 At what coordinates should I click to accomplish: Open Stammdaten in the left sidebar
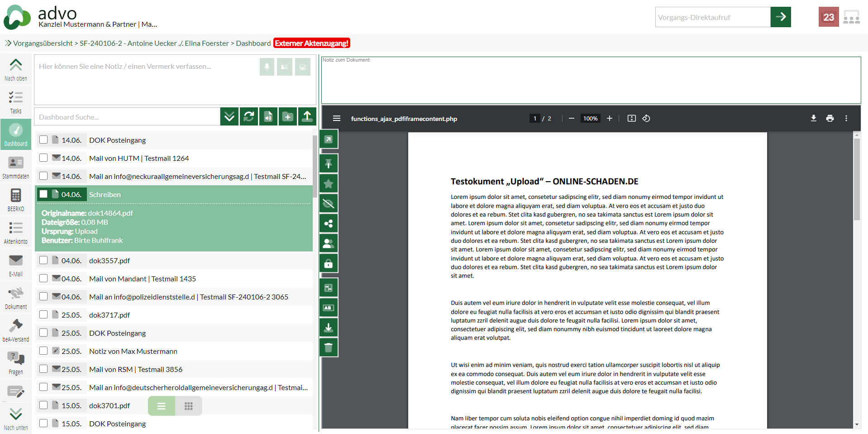point(16,167)
